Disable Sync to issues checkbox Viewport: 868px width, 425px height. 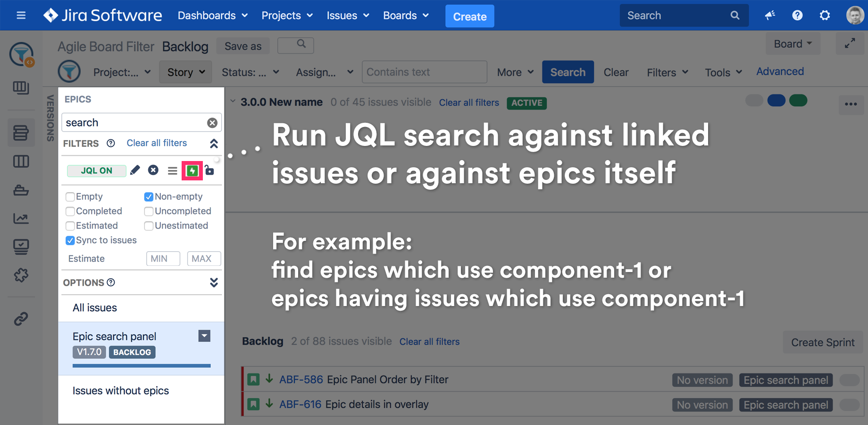[x=70, y=240]
